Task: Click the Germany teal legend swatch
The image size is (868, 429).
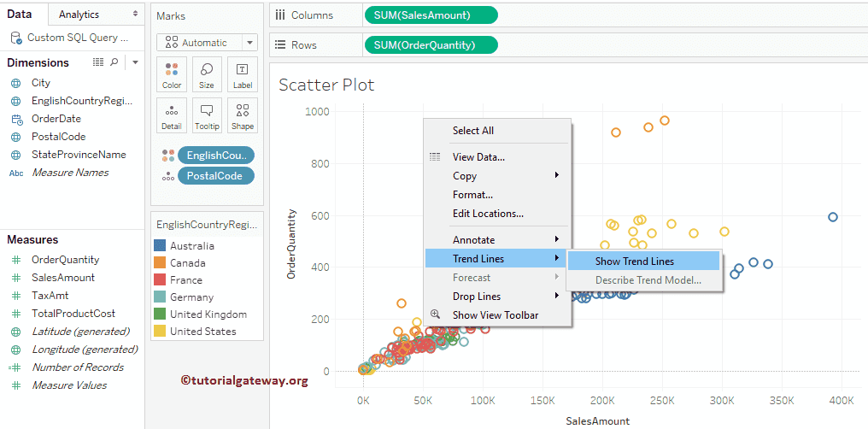Action: click(160, 297)
